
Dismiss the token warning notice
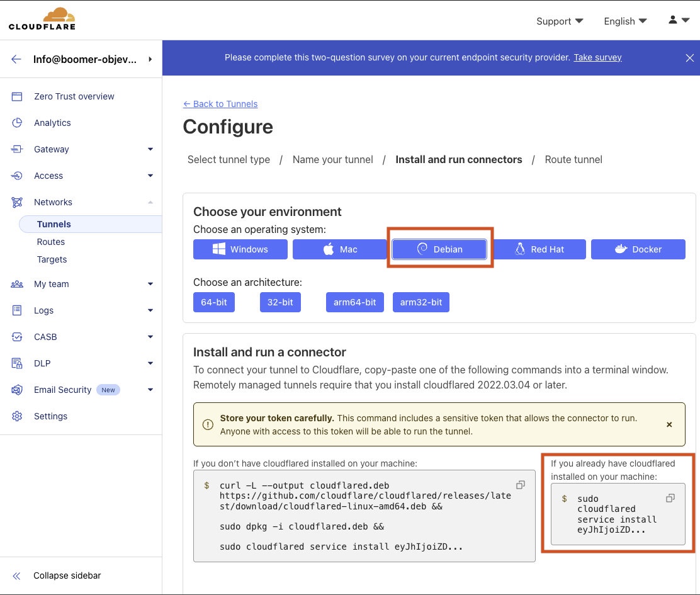click(669, 424)
